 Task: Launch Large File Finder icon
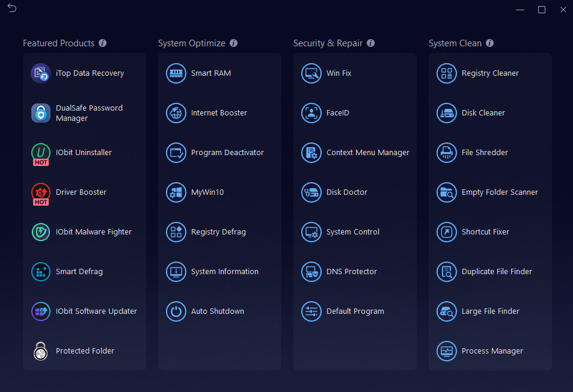pyautogui.click(x=447, y=311)
